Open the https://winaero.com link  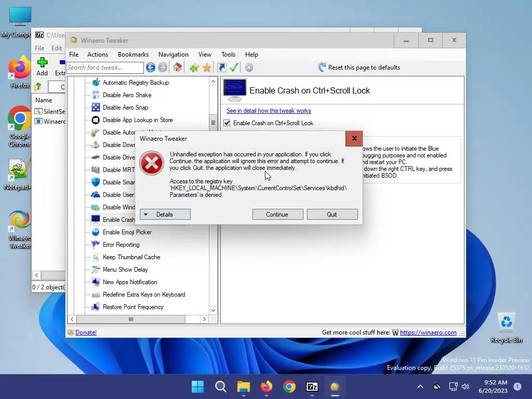[x=428, y=332]
